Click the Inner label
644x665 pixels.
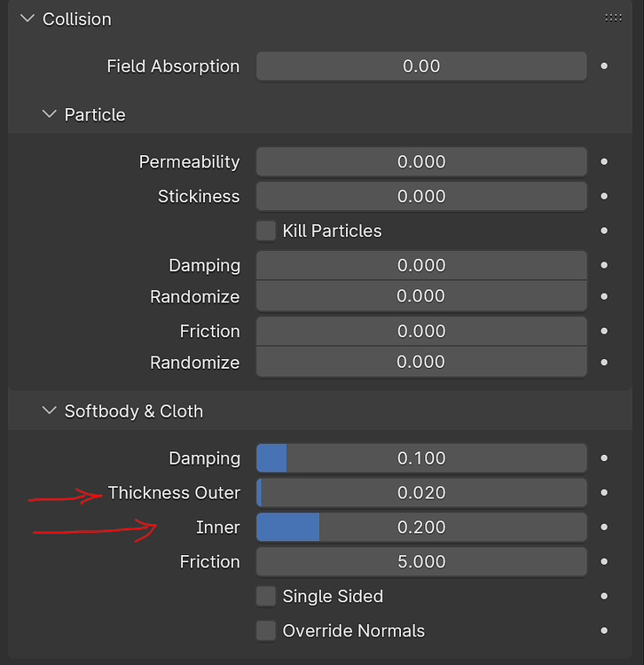(218, 528)
